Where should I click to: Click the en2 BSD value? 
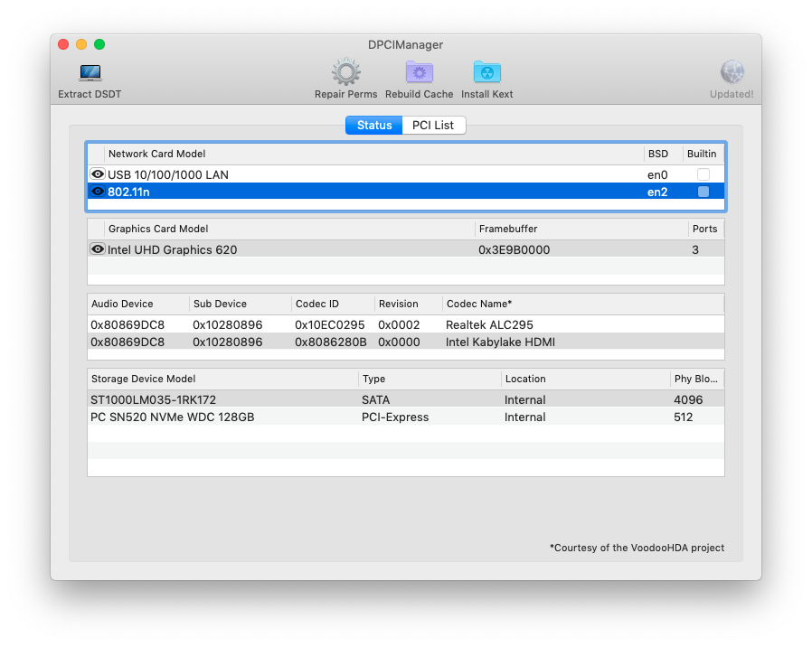coord(657,192)
